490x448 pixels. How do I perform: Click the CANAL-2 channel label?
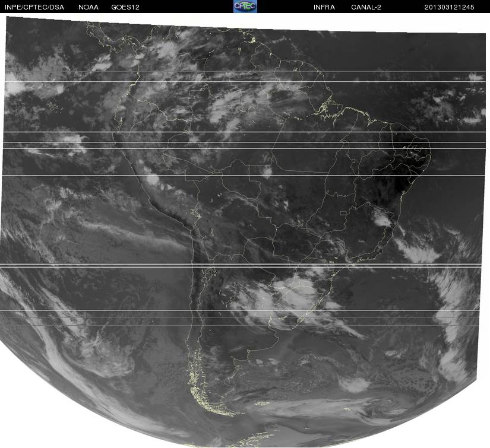(x=366, y=7)
